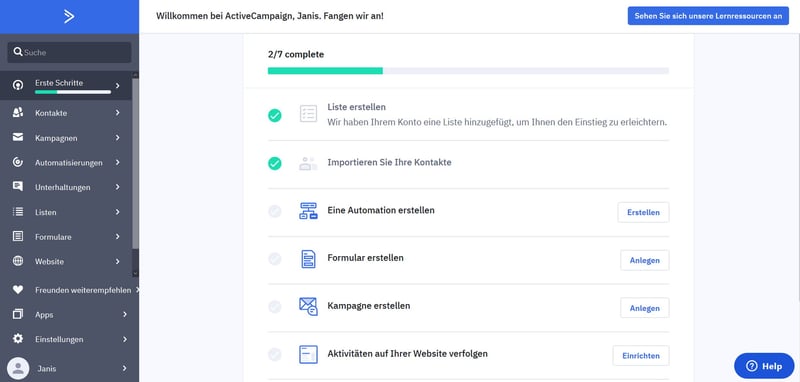
Task: Click the Unterhaltungen chat bubble icon
Action: (x=18, y=187)
